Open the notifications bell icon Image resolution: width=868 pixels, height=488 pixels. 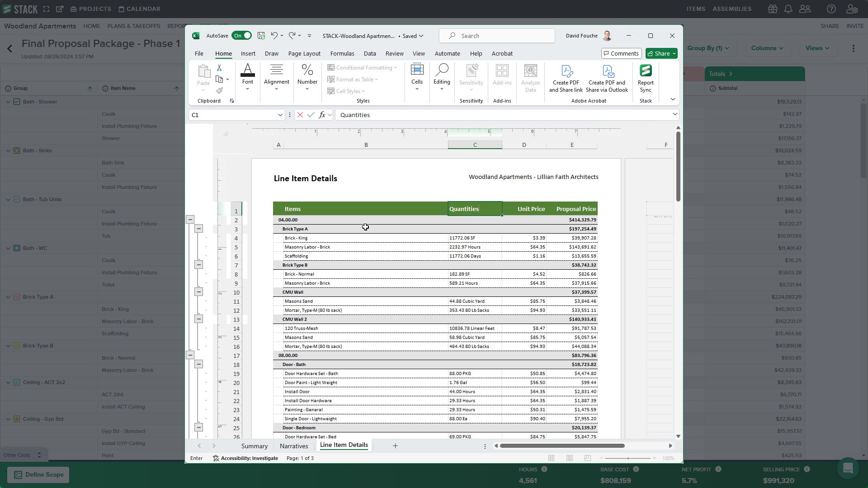click(788, 9)
